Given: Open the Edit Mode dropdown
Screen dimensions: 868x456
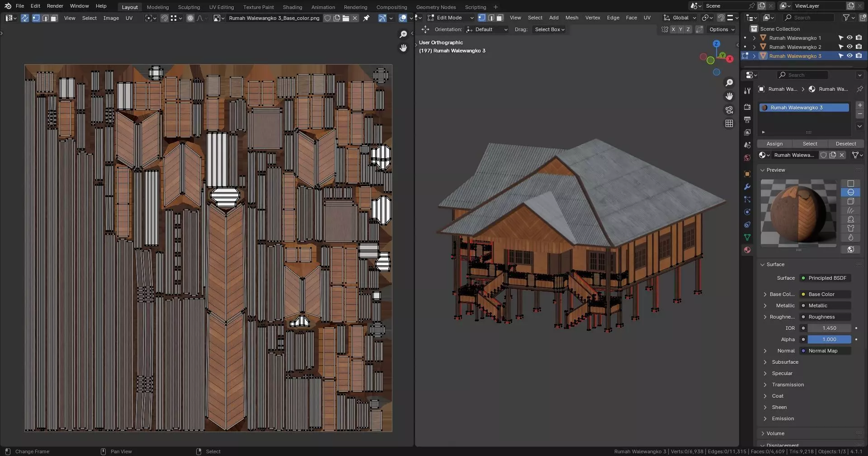Looking at the screenshot, I should click(x=451, y=18).
